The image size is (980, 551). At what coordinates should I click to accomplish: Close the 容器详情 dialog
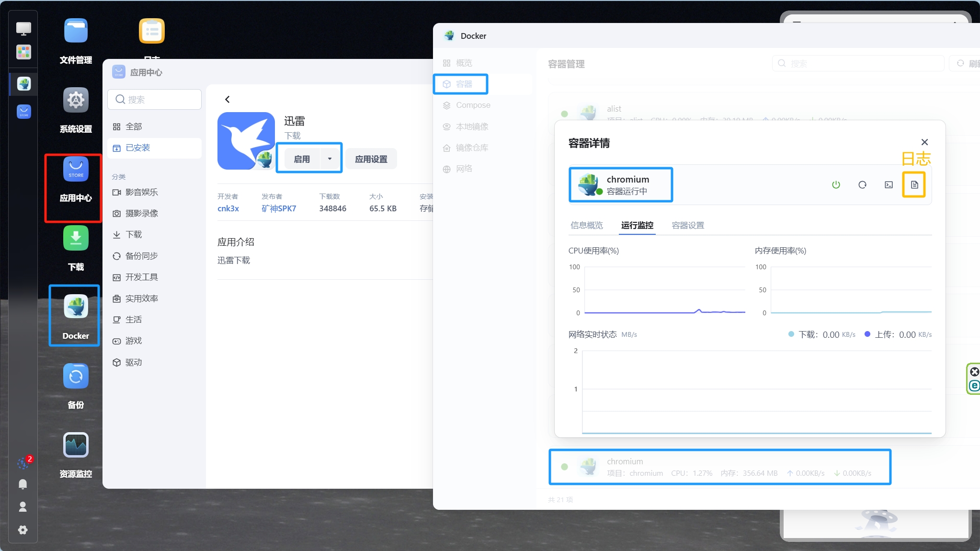coord(924,142)
